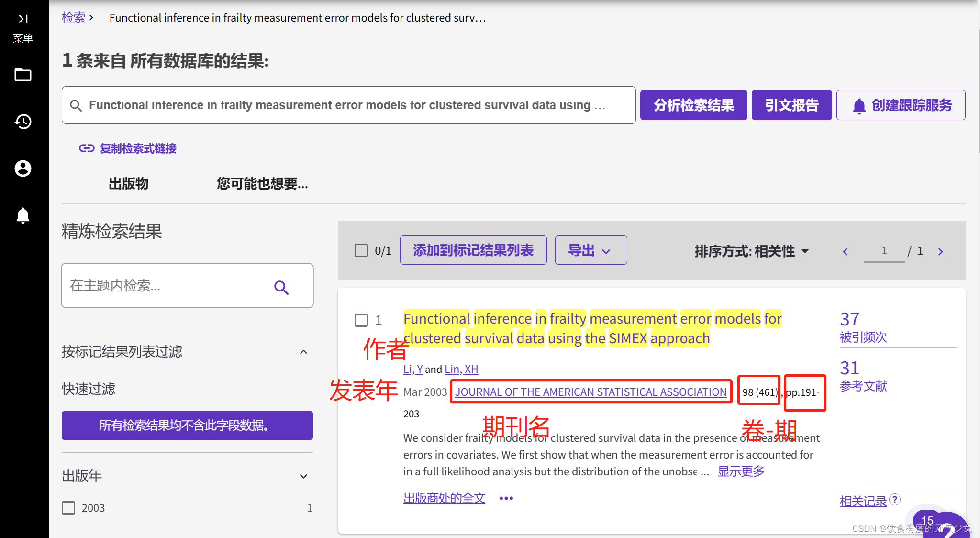This screenshot has height=538, width=980.
Task: Open the three-dot more options icon
Action: tap(506, 498)
